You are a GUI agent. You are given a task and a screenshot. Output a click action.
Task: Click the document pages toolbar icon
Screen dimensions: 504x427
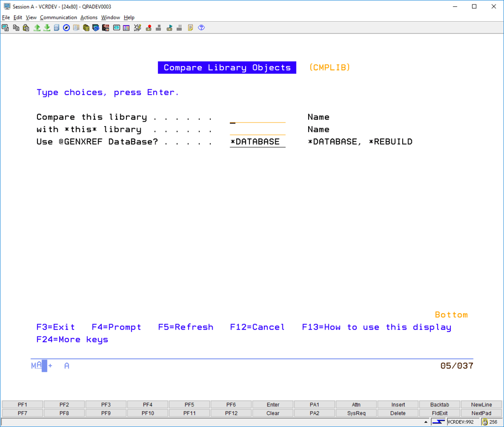point(76,28)
